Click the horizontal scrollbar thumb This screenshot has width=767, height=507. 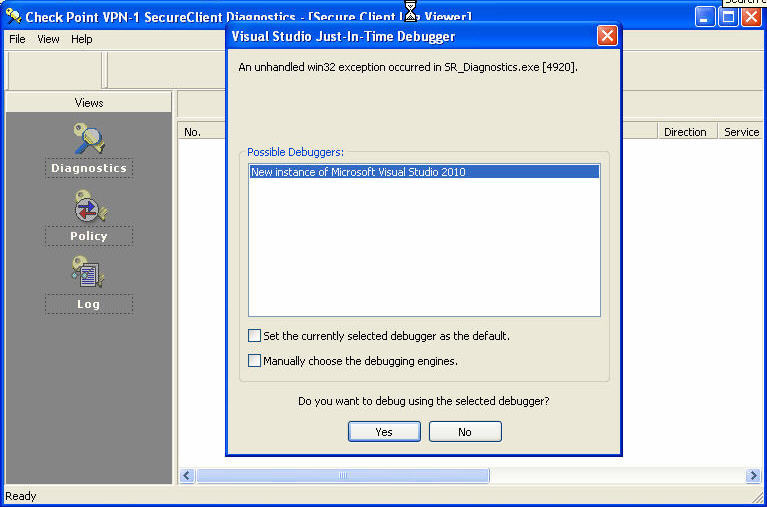[x=342, y=475]
